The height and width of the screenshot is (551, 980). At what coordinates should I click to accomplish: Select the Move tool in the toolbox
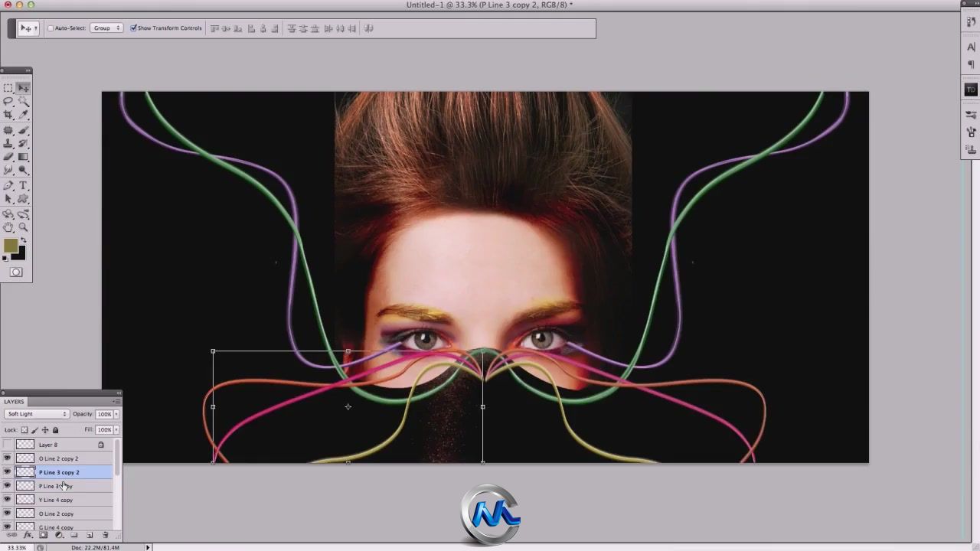pos(23,88)
